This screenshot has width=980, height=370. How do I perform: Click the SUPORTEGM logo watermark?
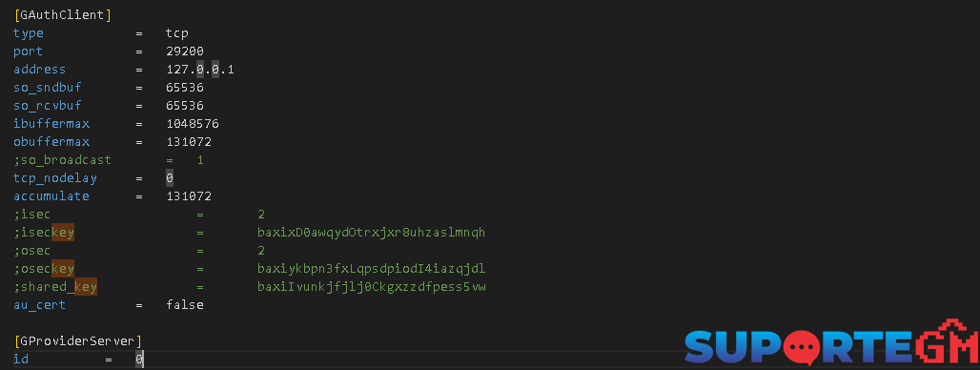832,342
